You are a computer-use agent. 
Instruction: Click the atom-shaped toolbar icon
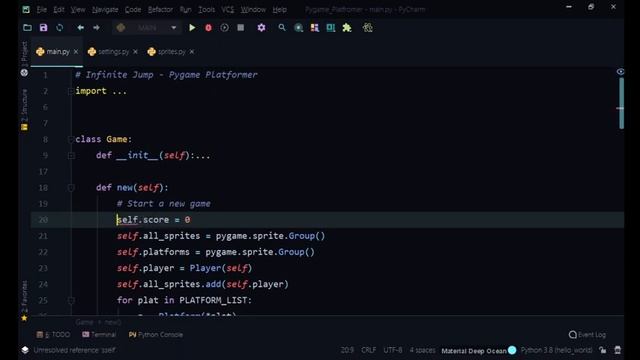point(368,28)
